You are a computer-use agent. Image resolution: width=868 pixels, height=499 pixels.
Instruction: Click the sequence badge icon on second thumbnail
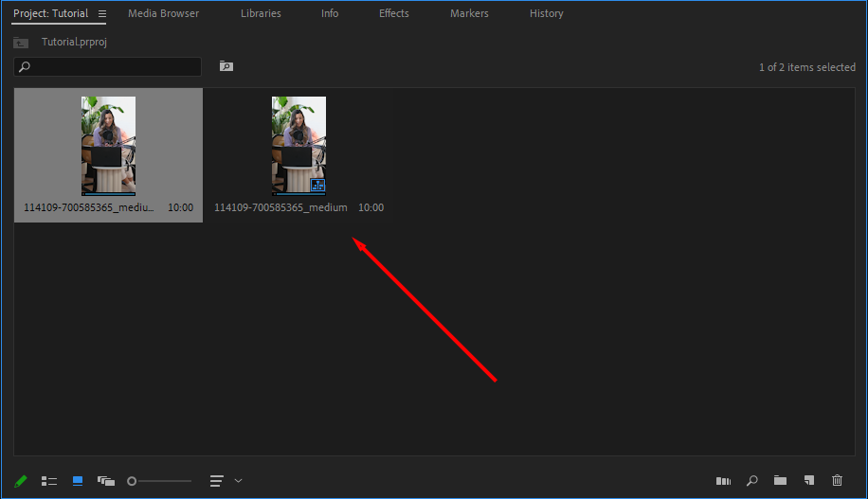[x=317, y=186]
